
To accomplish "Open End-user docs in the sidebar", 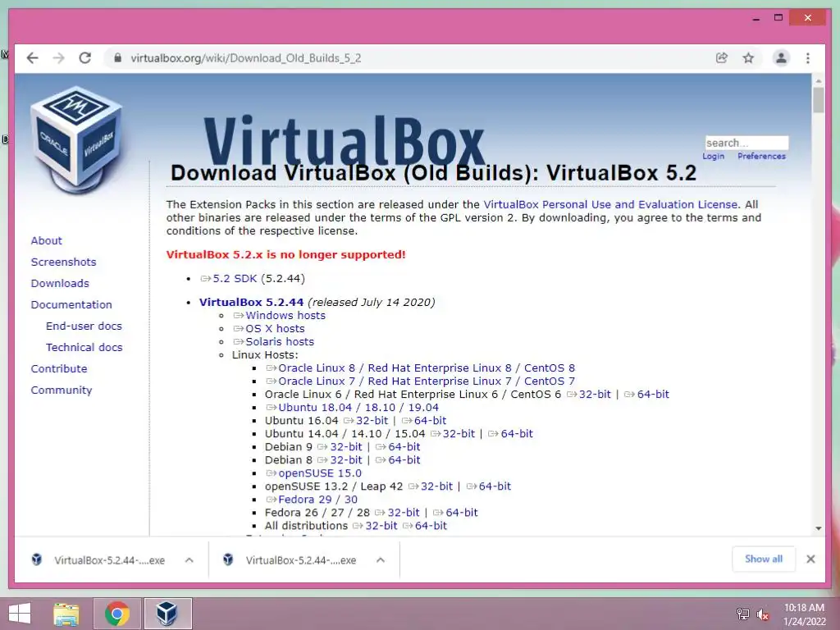I will pyautogui.click(x=84, y=326).
